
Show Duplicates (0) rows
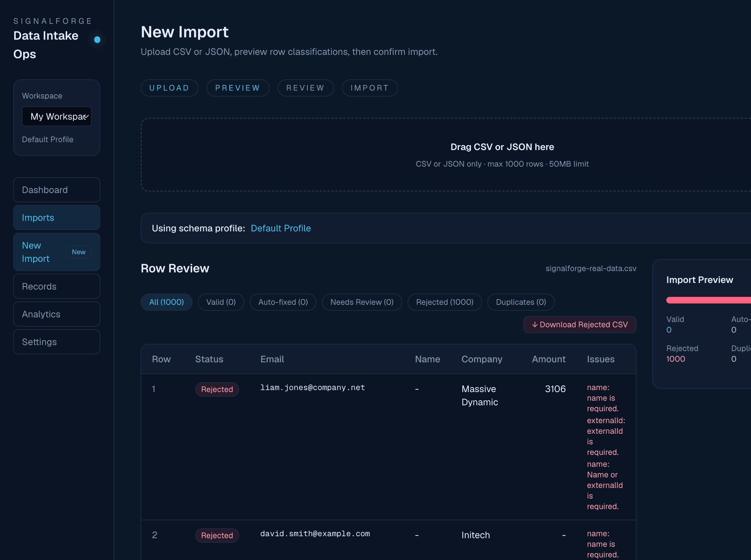point(521,302)
